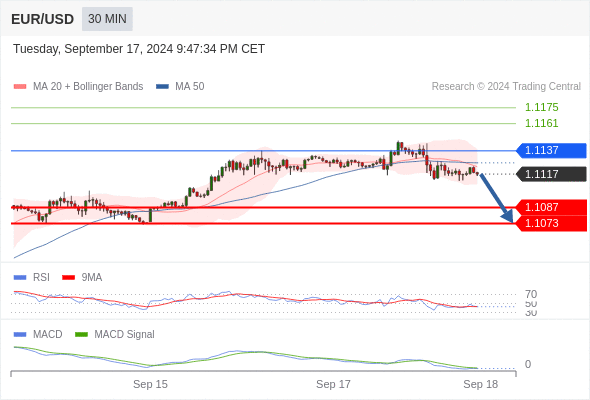
Task: Click the EUR/USD pair title
Action: pos(43,19)
